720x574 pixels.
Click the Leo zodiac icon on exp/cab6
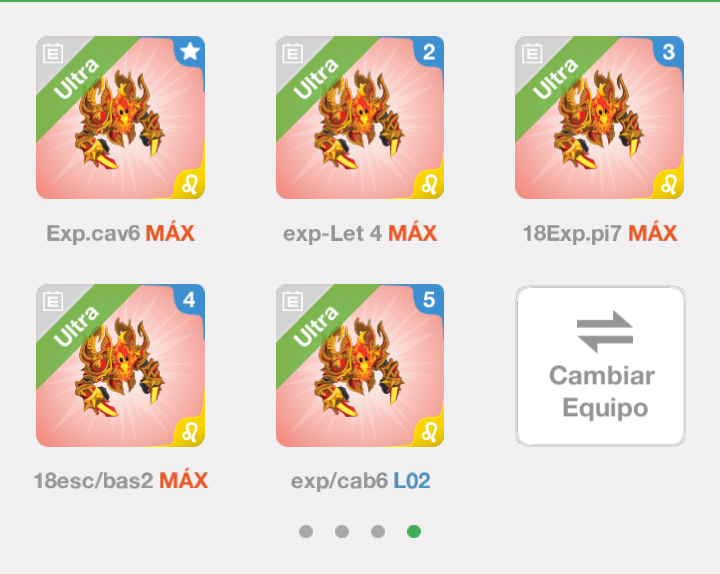(429, 433)
